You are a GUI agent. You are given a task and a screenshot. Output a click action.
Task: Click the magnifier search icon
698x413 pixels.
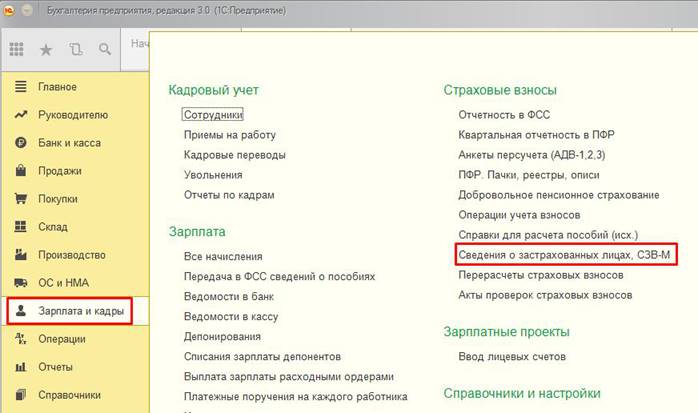[x=105, y=48]
